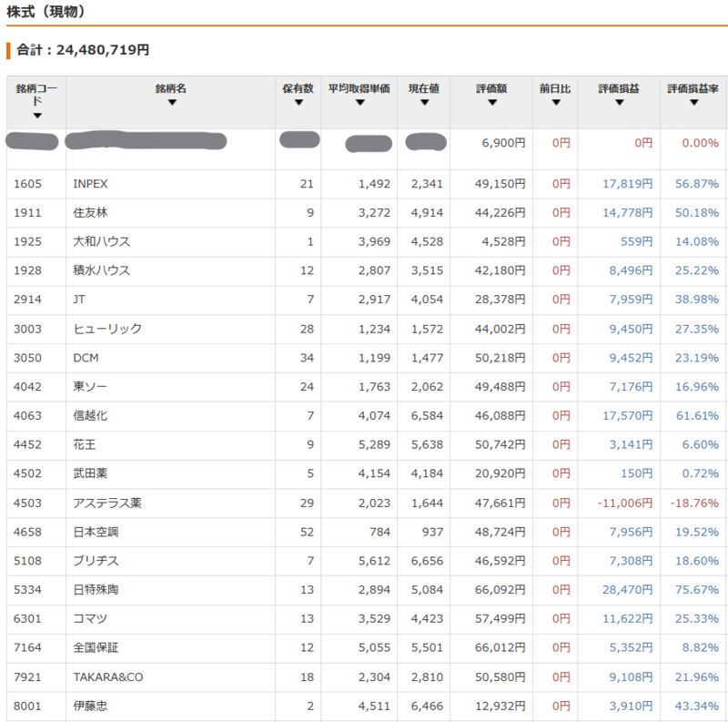Click the TAKARA&CO stock name
Image resolution: width=728 pixels, height=722 pixels.
click(x=107, y=677)
